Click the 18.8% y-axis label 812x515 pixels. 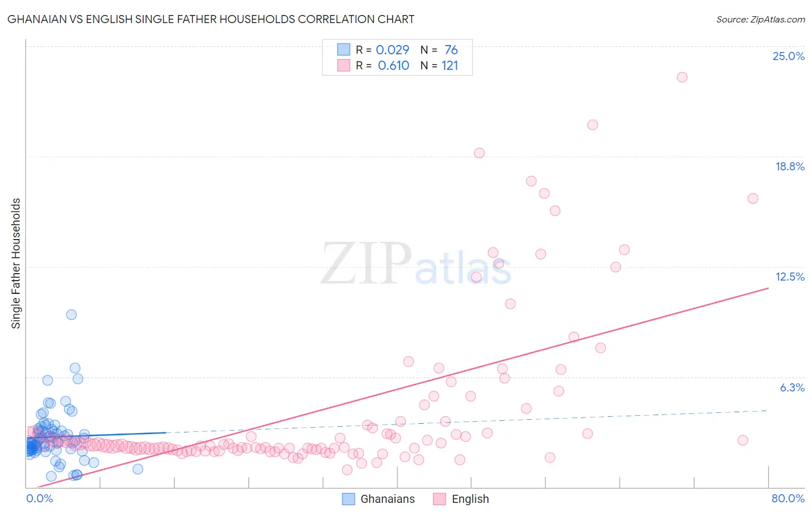pyautogui.click(x=789, y=166)
